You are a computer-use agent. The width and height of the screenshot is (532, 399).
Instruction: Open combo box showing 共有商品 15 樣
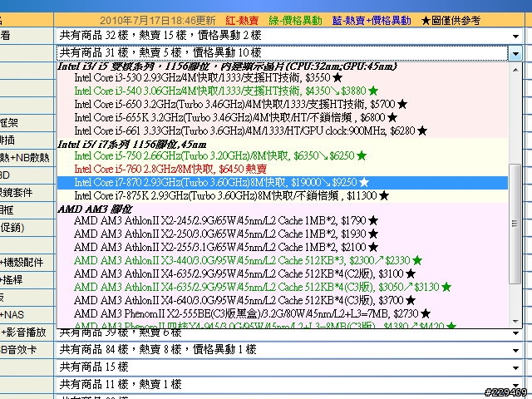(x=288, y=367)
